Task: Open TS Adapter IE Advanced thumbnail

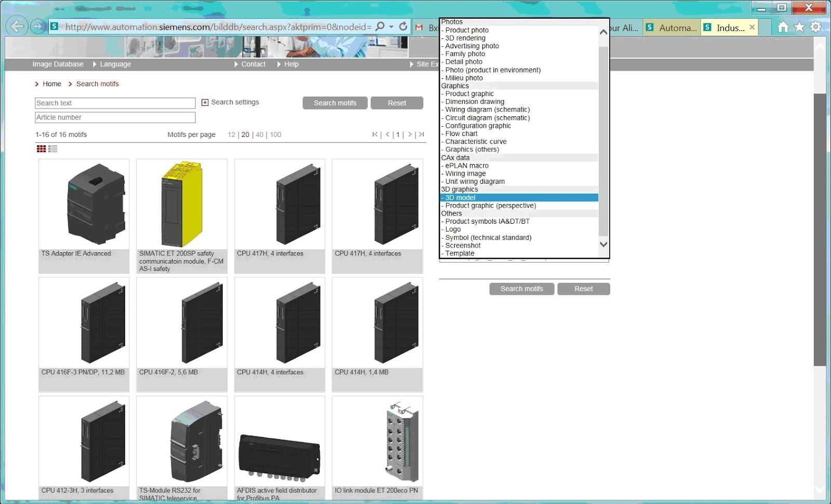Action: click(84, 204)
